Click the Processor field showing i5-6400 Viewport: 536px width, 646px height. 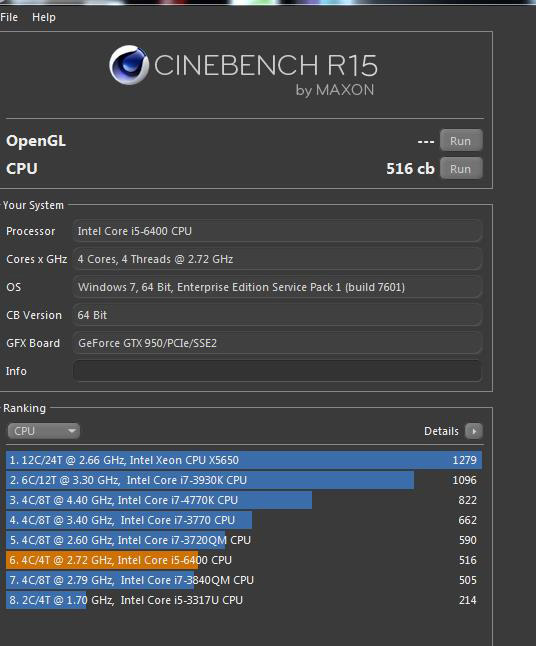click(x=277, y=231)
